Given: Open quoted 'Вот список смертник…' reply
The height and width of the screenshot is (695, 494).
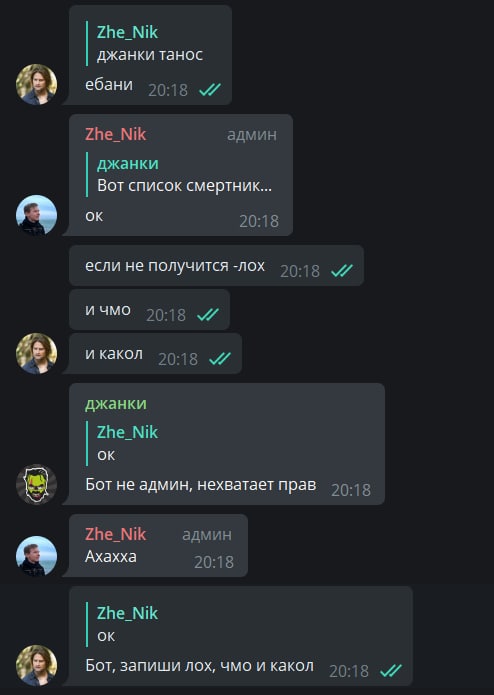Looking at the screenshot, I should pos(184,174).
